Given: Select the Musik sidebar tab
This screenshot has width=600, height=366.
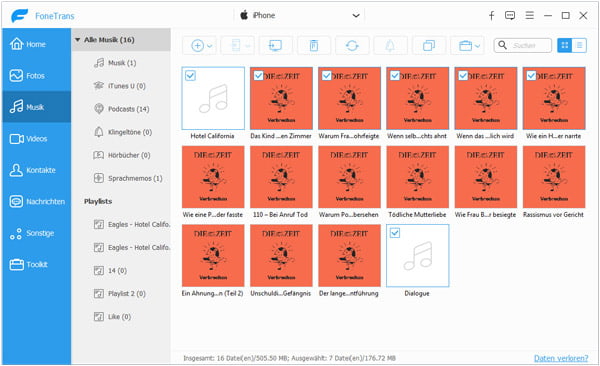Looking at the screenshot, I should [36, 107].
